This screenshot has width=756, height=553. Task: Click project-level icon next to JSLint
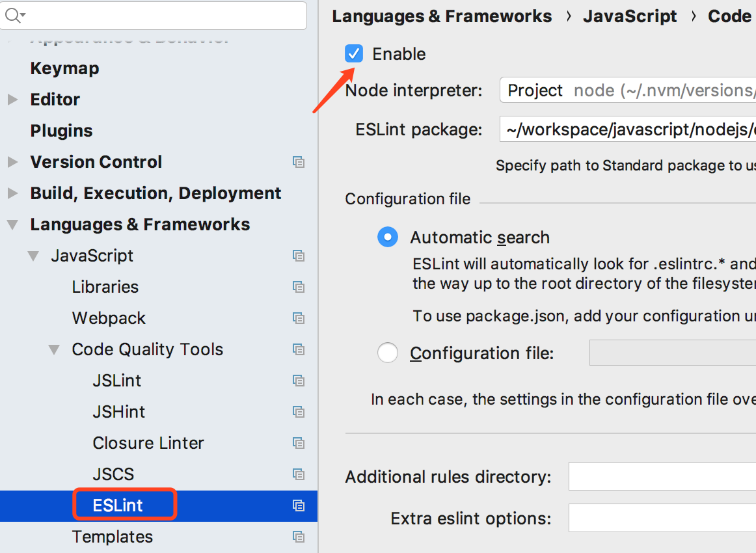pyautogui.click(x=299, y=381)
